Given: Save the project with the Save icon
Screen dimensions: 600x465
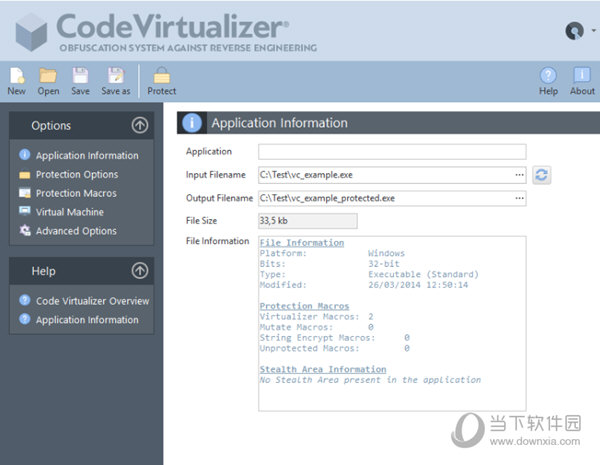Looking at the screenshot, I should coord(80,75).
